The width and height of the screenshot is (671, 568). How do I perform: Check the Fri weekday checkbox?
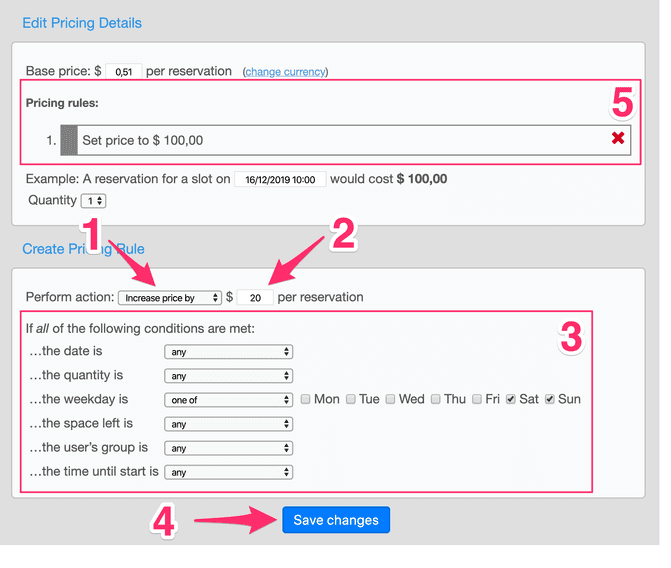tap(477, 399)
